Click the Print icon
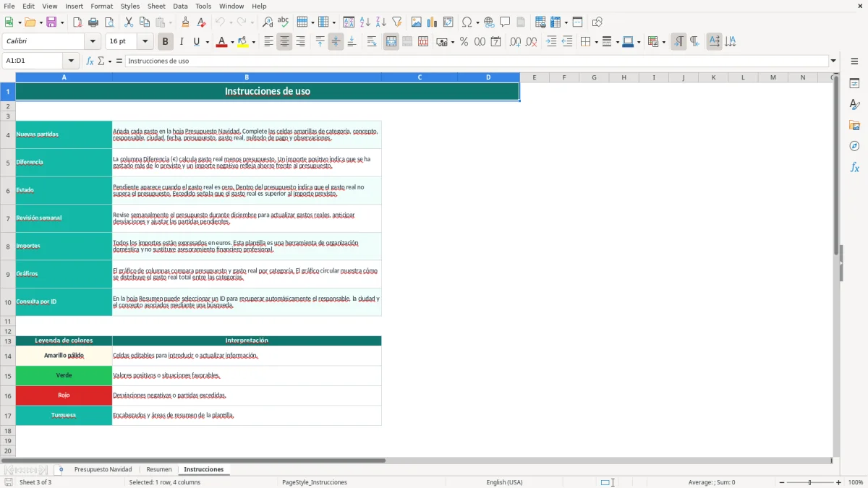Image resolution: width=868 pixels, height=488 pixels. click(93, 22)
